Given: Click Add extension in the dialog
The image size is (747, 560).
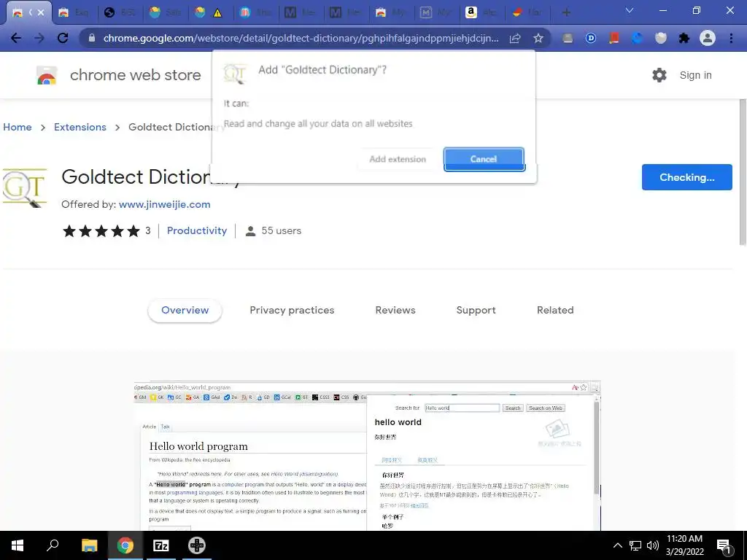Looking at the screenshot, I should (398, 159).
